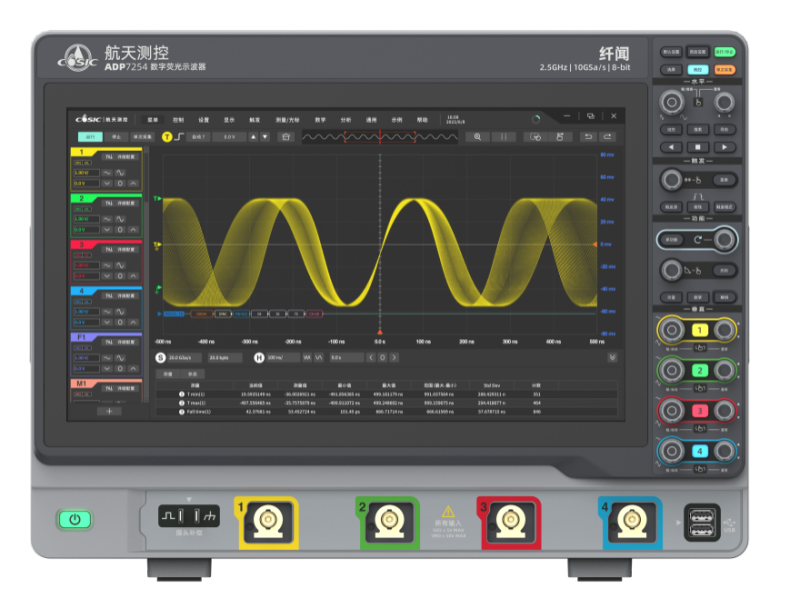Click the 运行 run button
This screenshot has height=608, width=800.
point(90,137)
